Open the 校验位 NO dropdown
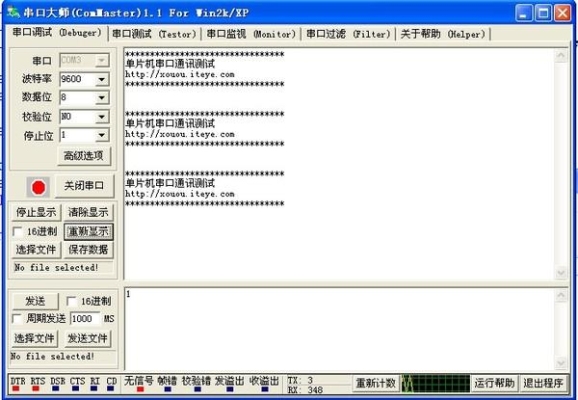 (101, 117)
